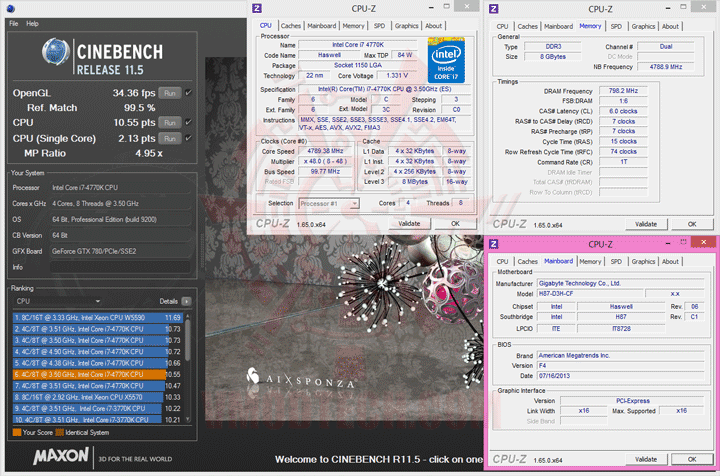This screenshot has height=476, width=720.
Task: Click the CPU-Z Z icon in CPU window
Action: coord(257,8)
